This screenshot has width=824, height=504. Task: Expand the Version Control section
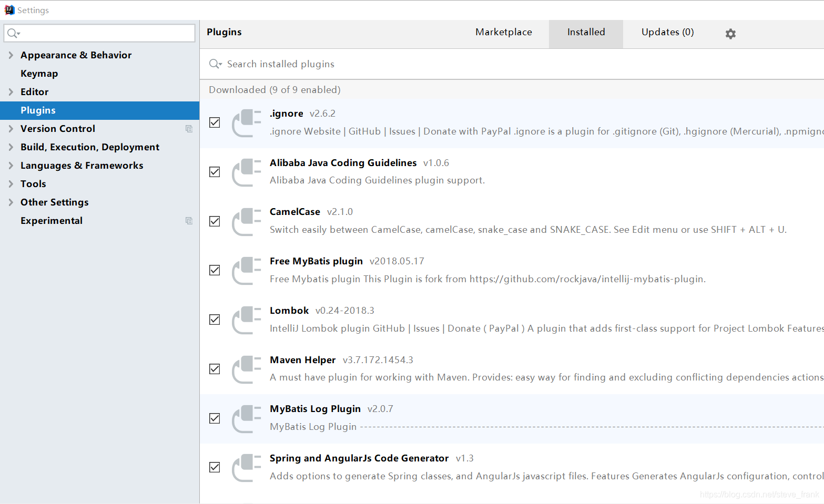11,129
